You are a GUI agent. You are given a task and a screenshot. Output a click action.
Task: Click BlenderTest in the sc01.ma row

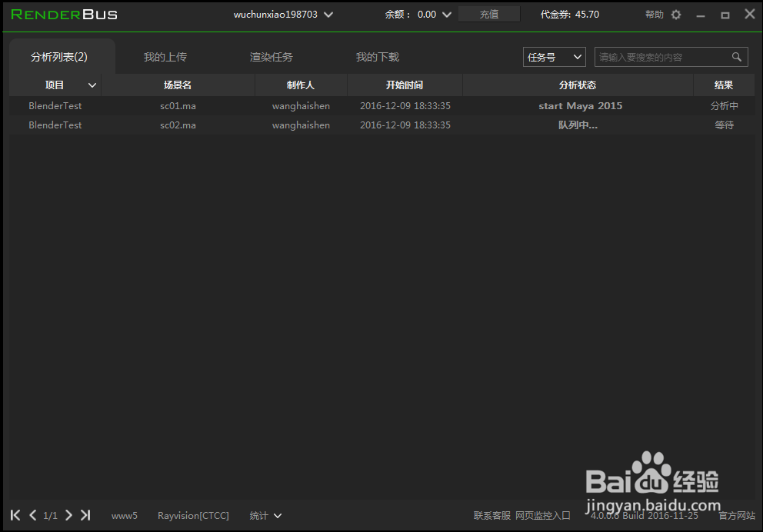coord(55,105)
